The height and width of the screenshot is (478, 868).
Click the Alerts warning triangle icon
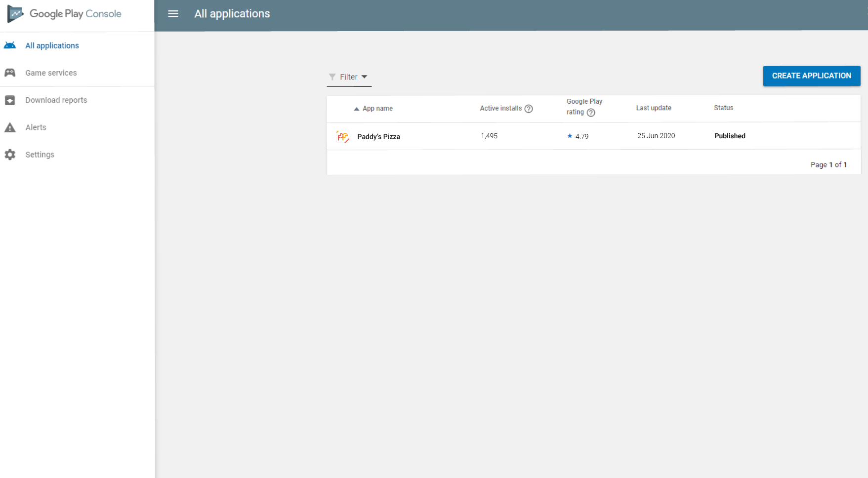10,127
